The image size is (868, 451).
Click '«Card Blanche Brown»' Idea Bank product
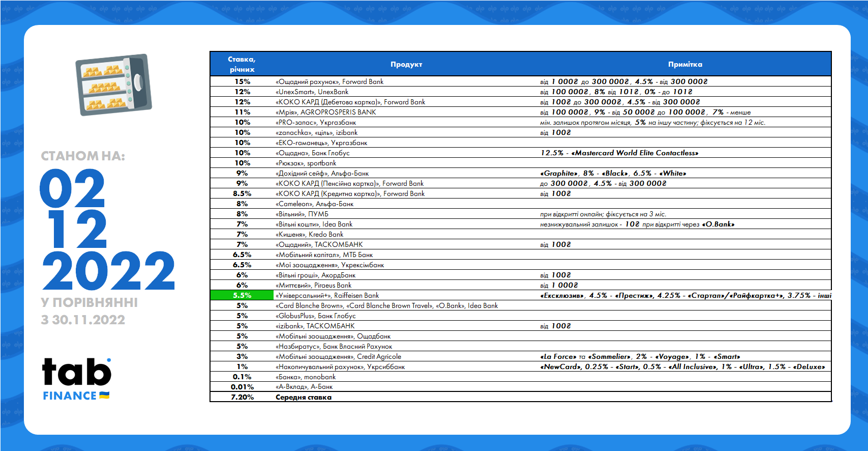386,305
